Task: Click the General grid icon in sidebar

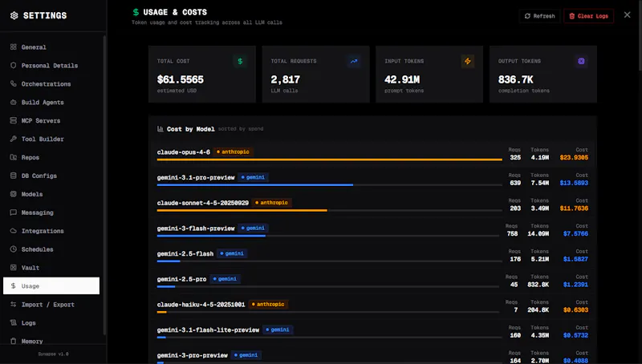Action: coord(13,47)
